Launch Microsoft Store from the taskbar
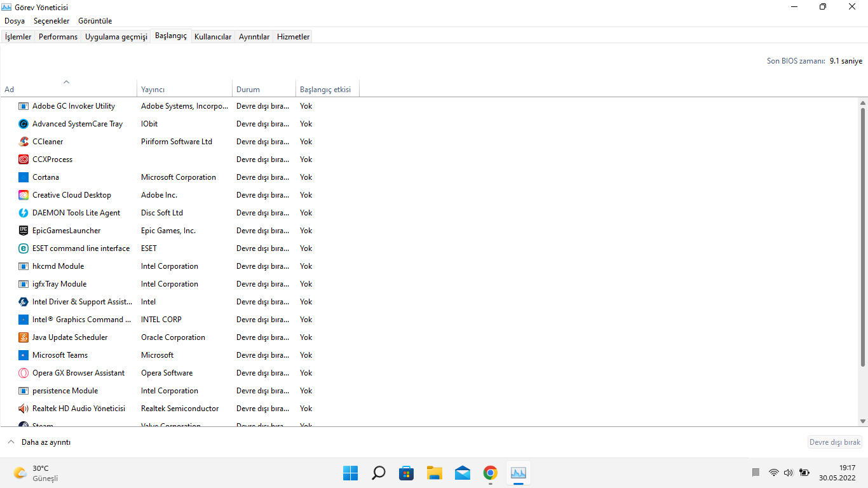The image size is (868, 488). 407,473
